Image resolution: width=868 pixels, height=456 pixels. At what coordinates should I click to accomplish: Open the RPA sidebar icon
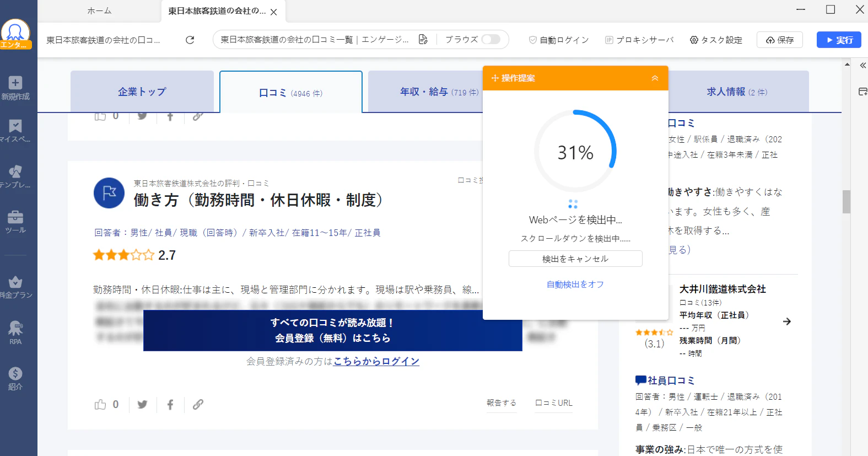tap(15, 333)
